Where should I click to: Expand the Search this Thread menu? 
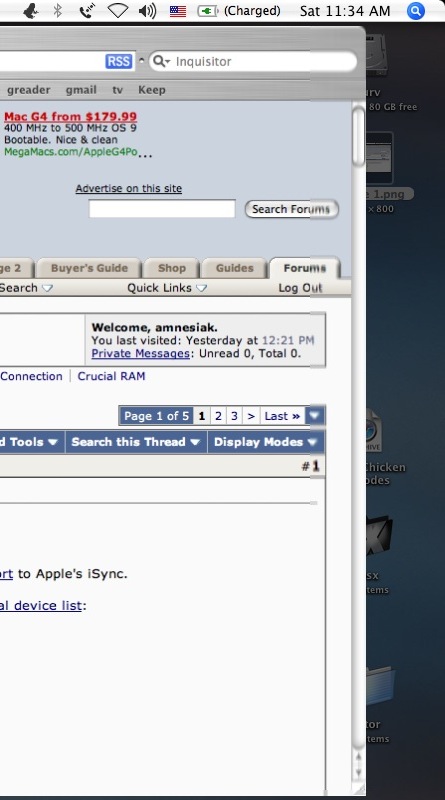(136, 442)
